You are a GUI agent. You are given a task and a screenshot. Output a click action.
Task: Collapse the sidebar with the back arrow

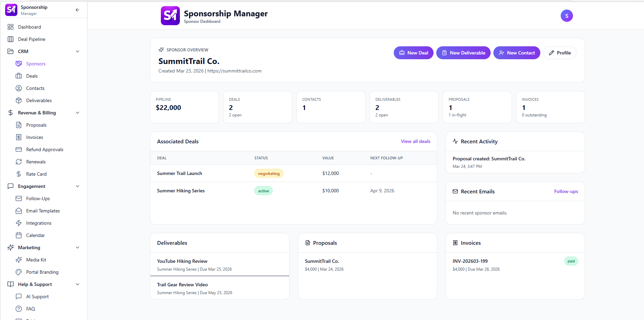tap(78, 10)
